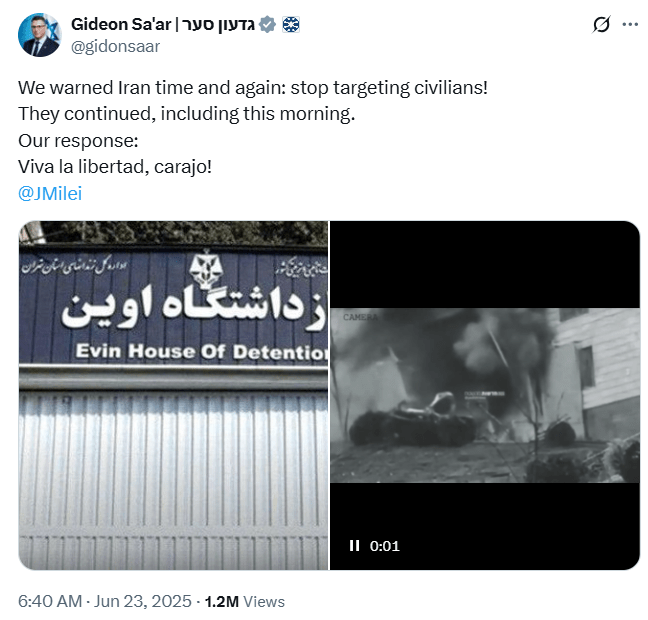Click the CAMERA watermark in the video

pyautogui.click(x=360, y=317)
